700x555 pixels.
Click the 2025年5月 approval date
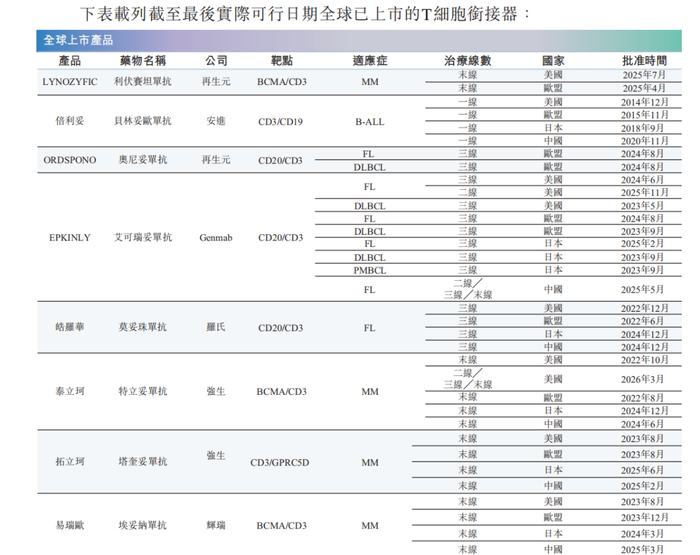click(x=642, y=290)
